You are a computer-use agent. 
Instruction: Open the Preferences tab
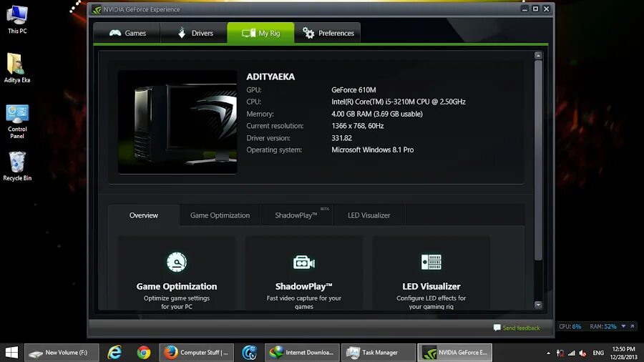327,33
